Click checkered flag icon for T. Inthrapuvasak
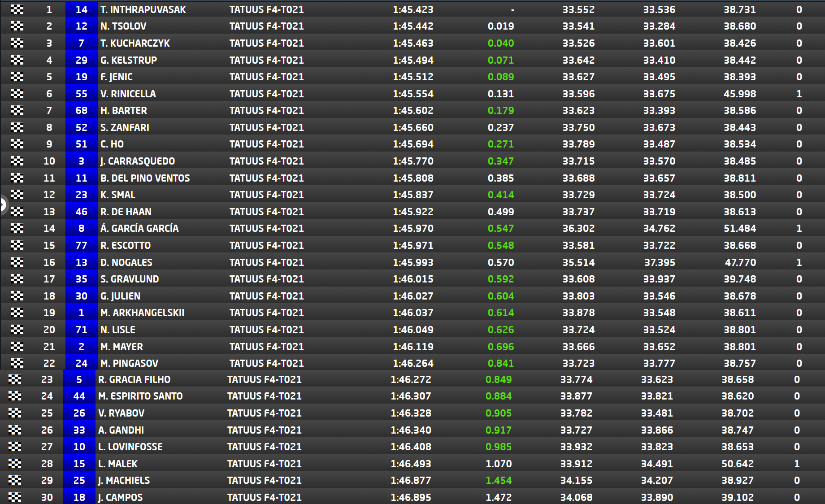 click(17, 9)
